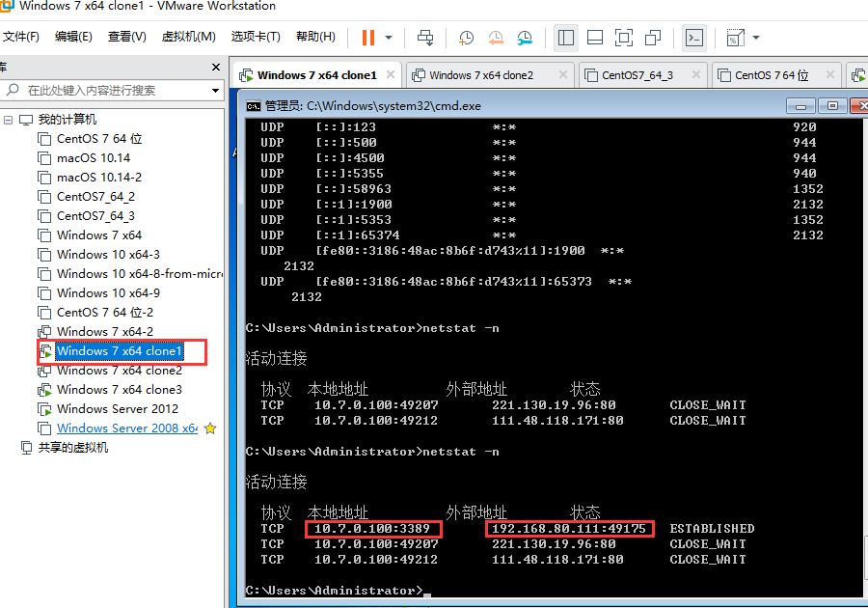Select CentOS7_64_3 in the library tree
This screenshot has width=868, height=608.
coord(95,216)
